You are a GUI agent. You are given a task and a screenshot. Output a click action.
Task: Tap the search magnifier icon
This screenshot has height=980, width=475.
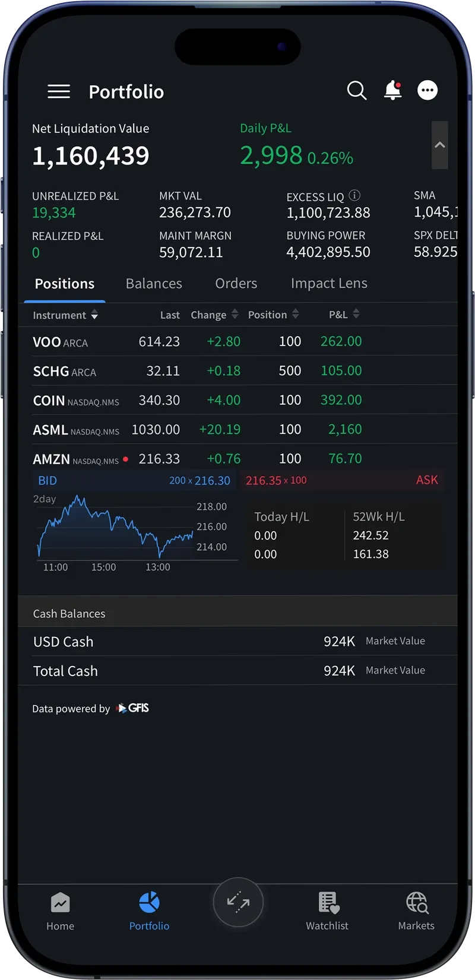point(356,91)
